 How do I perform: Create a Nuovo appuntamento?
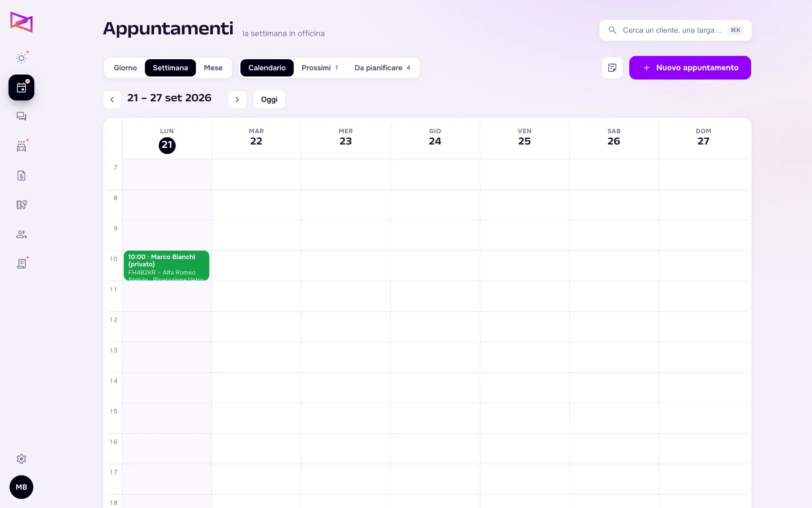(690, 68)
